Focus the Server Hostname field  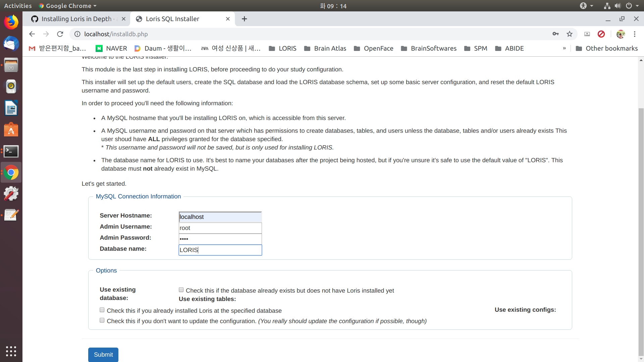(220, 217)
